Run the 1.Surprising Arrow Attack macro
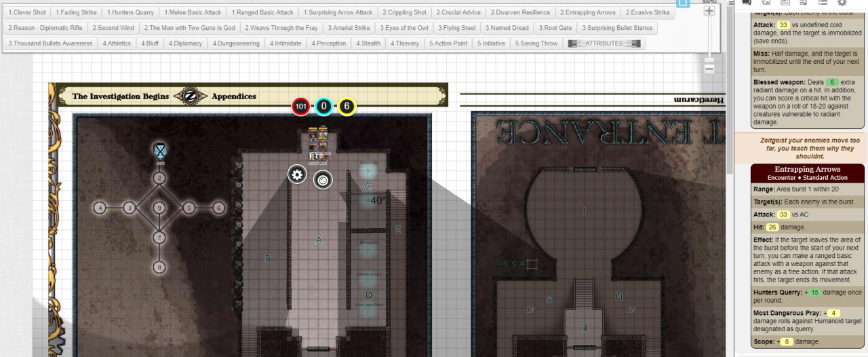Viewport: 868px width, 357px height. tap(338, 12)
